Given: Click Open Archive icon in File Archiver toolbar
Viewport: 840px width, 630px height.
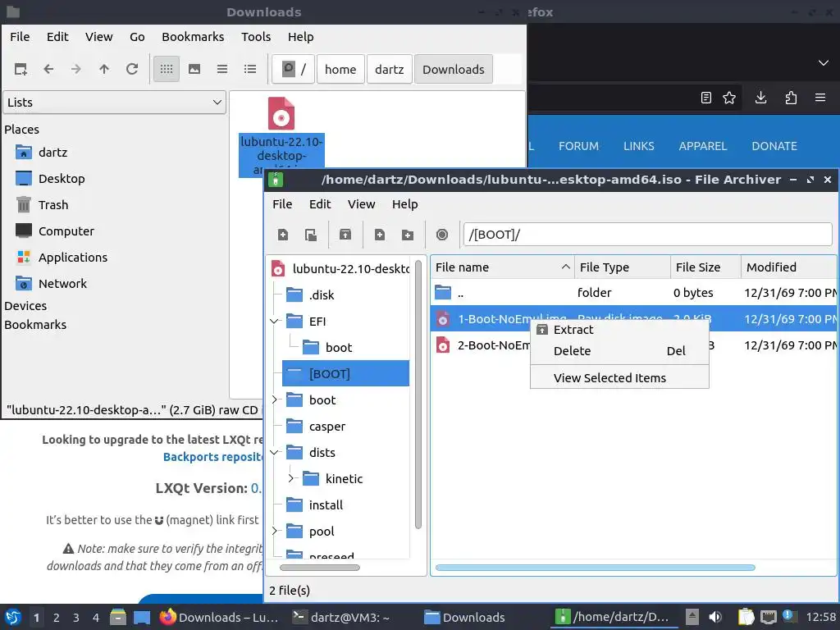Looking at the screenshot, I should pos(311,235).
